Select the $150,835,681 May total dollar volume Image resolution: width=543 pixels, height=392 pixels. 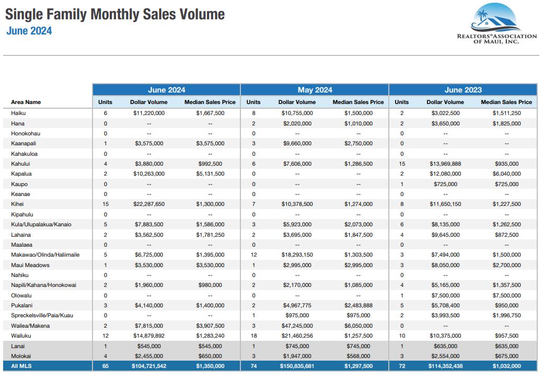[297, 366]
